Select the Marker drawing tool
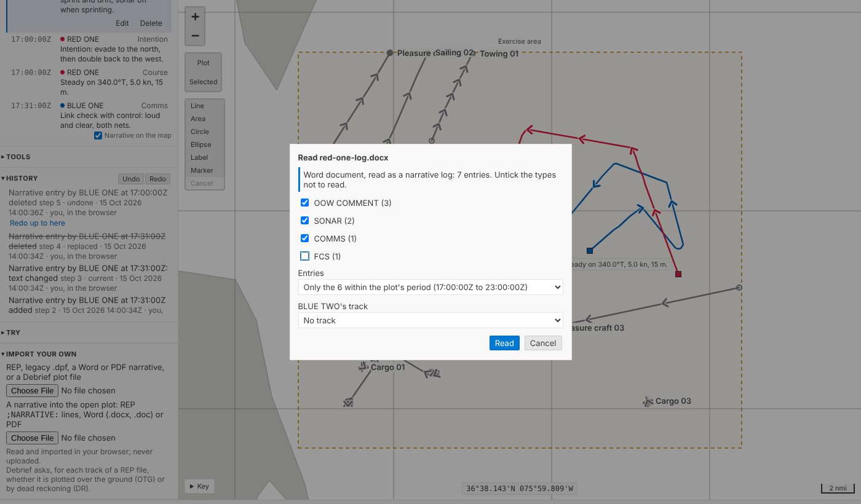Image resolution: width=861 pixels, height=504 pixels. point(205,170)
